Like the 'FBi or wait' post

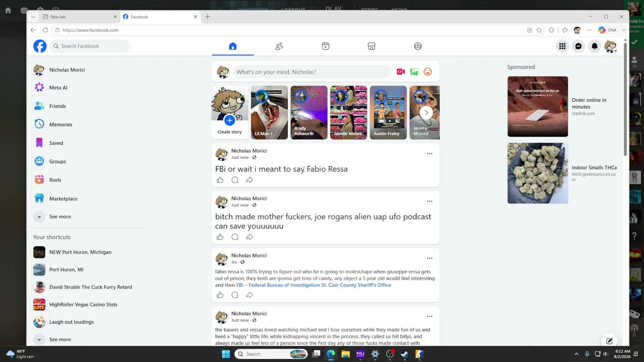(220, 180)
